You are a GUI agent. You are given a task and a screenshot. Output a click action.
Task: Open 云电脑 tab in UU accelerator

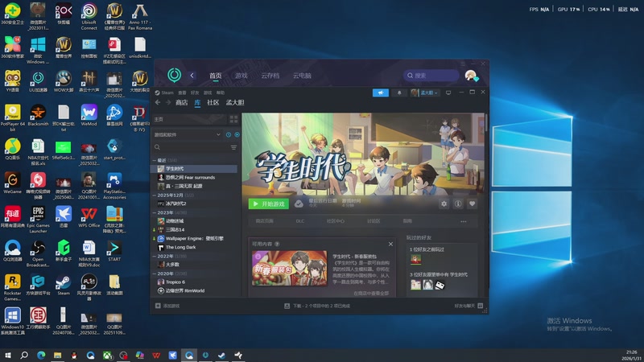(x=302, y=76)
